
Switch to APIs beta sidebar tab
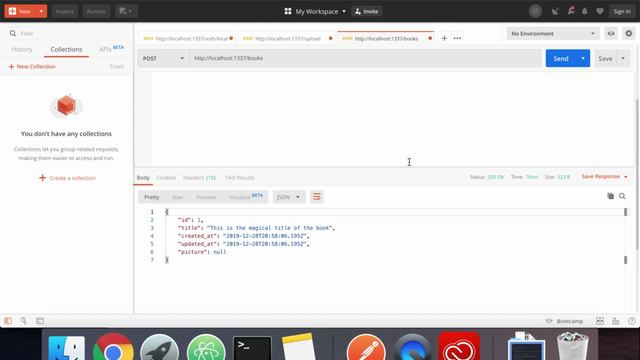[111, 49]
